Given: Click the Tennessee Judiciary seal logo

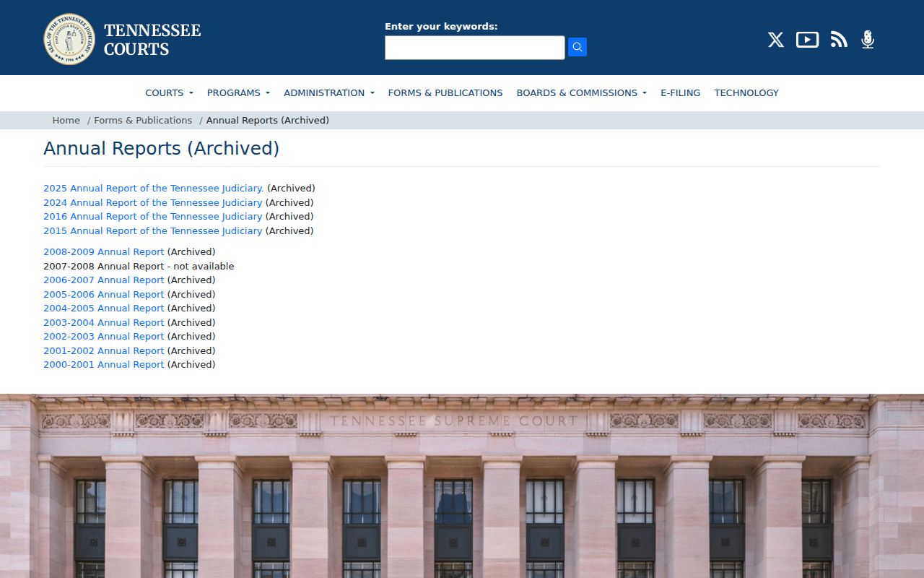Looking at the screenshot, I should tap(69, 39).
